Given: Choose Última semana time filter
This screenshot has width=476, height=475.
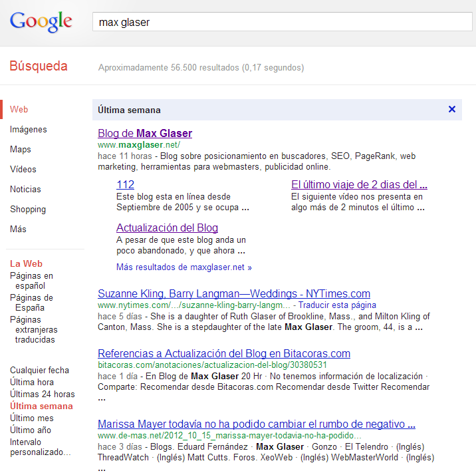Looking at the screenshot, I should tap(41, 406).
